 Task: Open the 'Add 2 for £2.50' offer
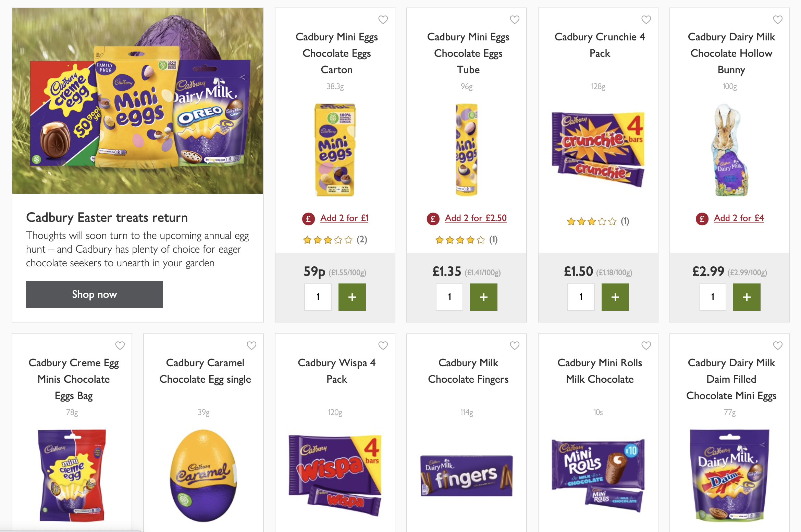coord(475,218)
